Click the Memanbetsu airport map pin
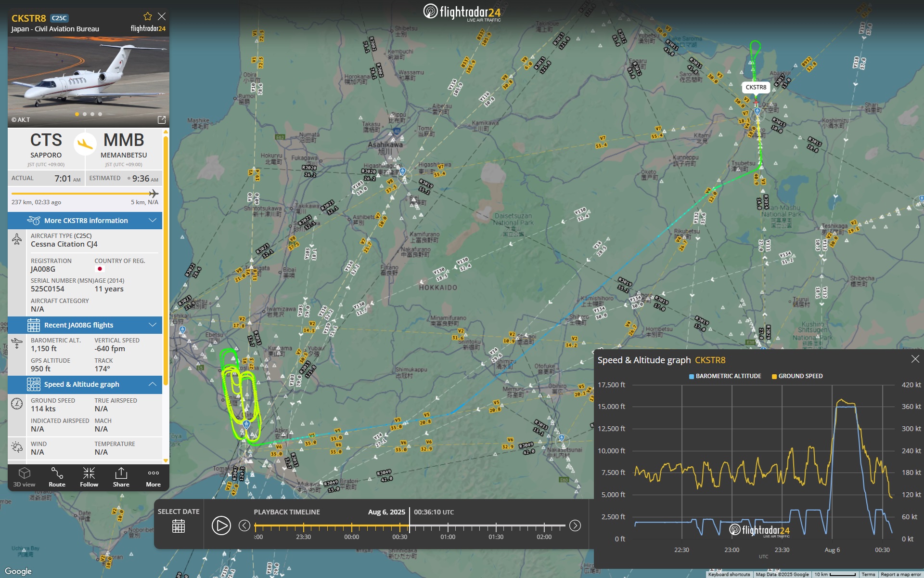This screenshot has height=578, width=924. tap(757, 111)
